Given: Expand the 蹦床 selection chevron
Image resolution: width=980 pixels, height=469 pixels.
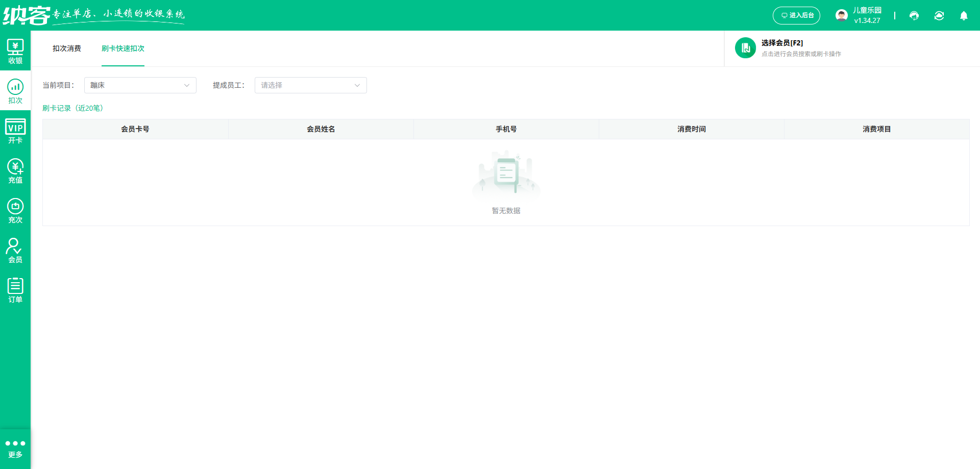Looking at the screenshot, I should (186, 85).
